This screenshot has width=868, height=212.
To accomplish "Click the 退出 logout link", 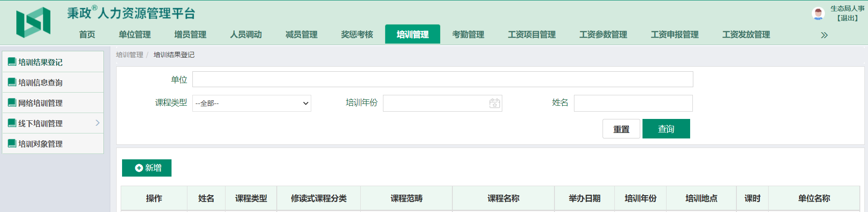I will tap(847, 18).
